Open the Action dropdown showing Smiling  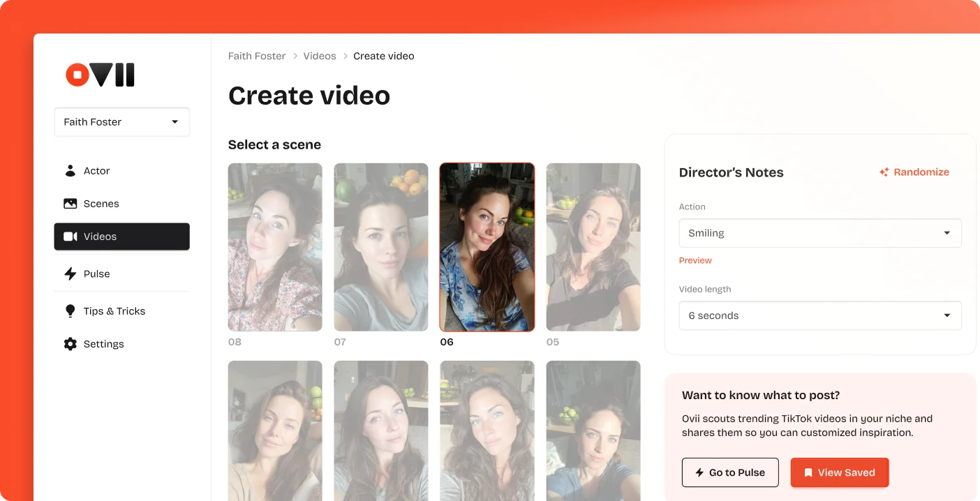[x=820, y=233]
